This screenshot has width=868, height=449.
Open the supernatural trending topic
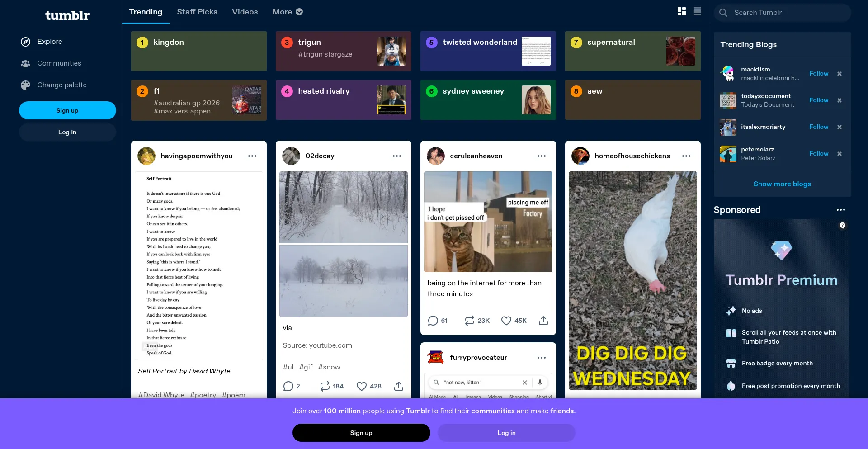(633, 51)
